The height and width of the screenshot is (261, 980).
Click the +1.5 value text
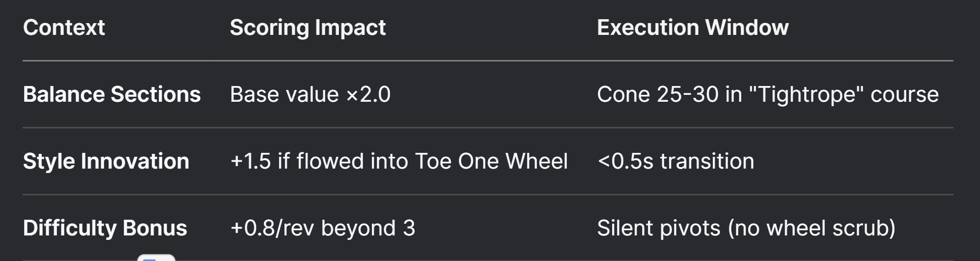251,161
